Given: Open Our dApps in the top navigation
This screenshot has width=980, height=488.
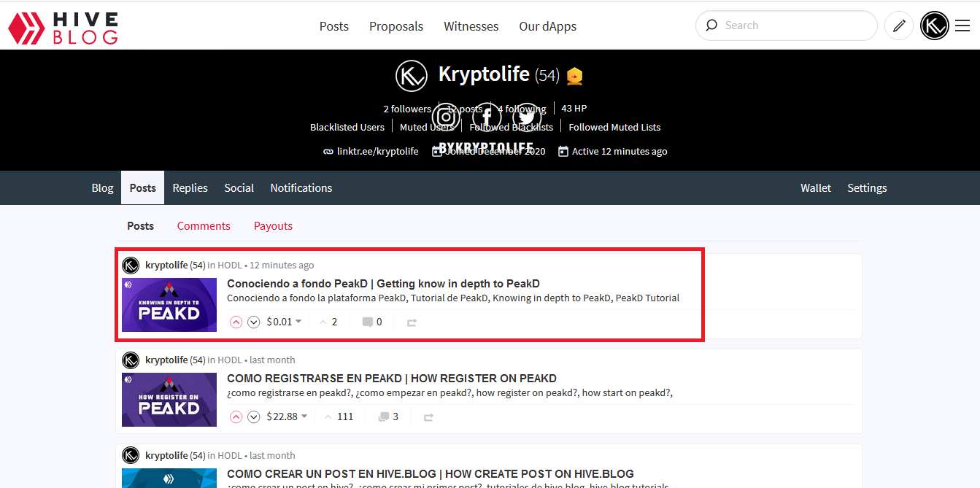Looking at the screenshot, I should tap(548, 26).
